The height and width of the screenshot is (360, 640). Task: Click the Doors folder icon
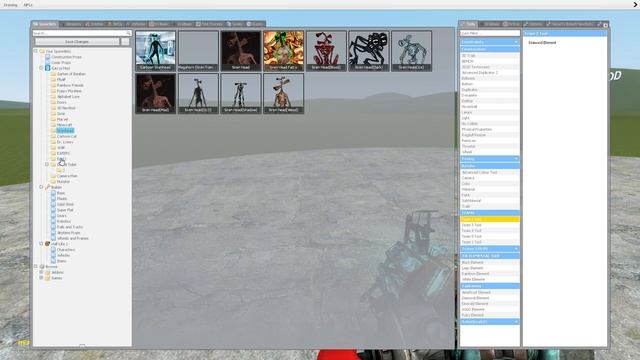pos(53,102)
